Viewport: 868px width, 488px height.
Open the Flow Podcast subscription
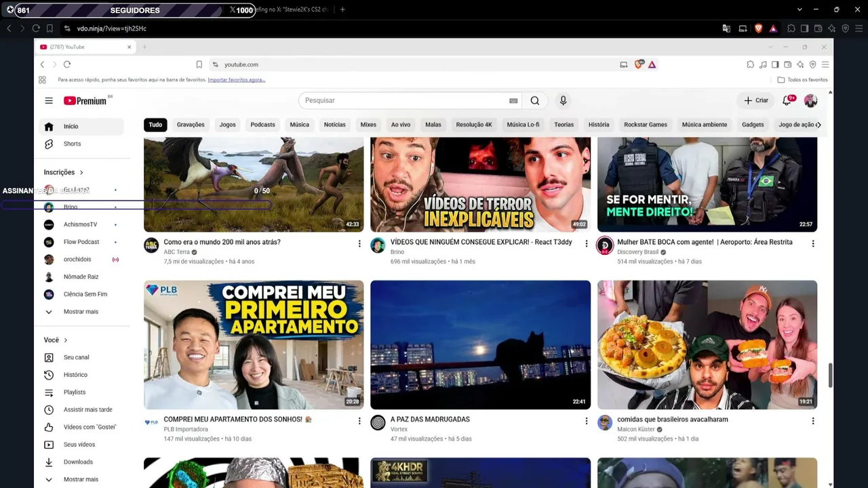[x=81, y=242]
